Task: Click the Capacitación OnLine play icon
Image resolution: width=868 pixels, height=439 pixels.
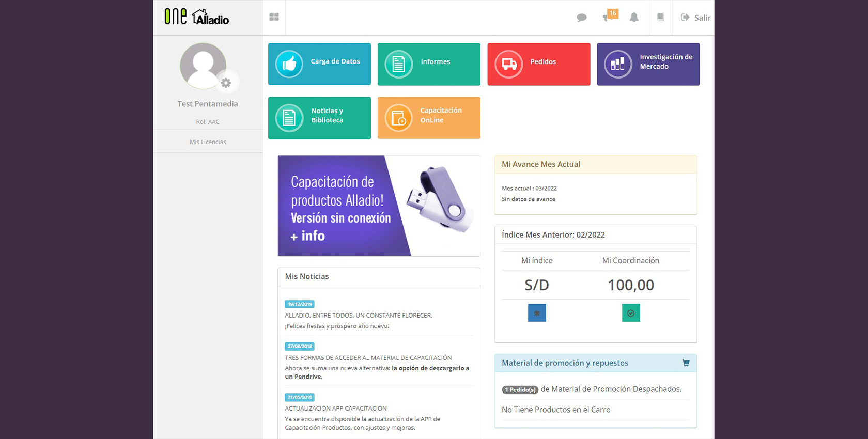Action: (399, 118)
